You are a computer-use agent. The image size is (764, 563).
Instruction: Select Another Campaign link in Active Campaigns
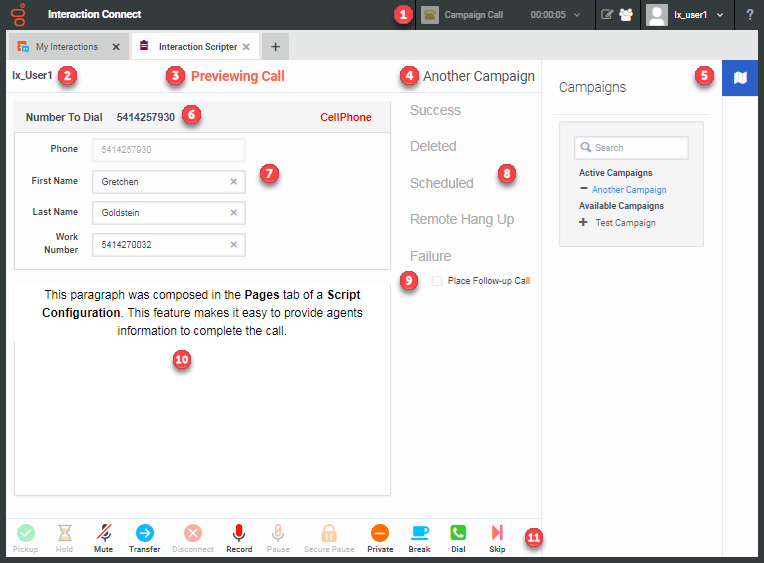628,189
